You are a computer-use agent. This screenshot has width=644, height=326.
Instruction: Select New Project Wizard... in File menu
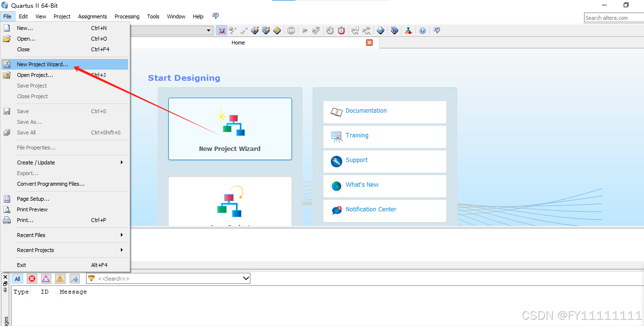coord(65,64)
